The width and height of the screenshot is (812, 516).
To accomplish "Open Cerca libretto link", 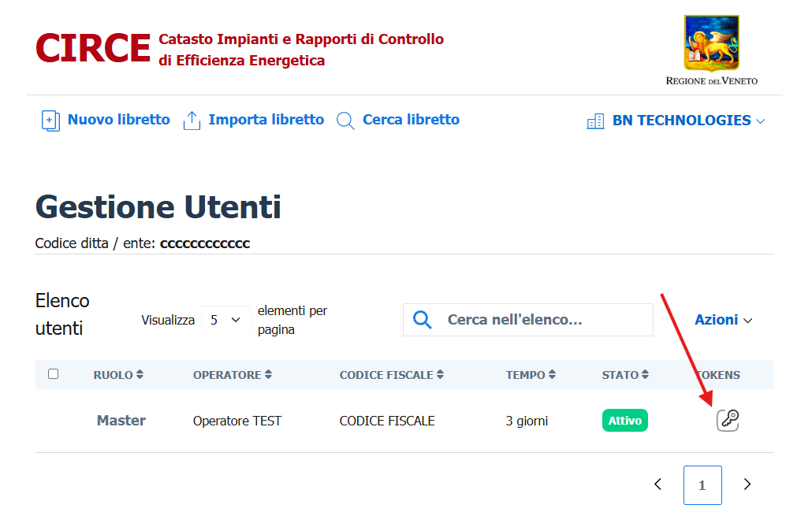I will click(x=412, y=120).
